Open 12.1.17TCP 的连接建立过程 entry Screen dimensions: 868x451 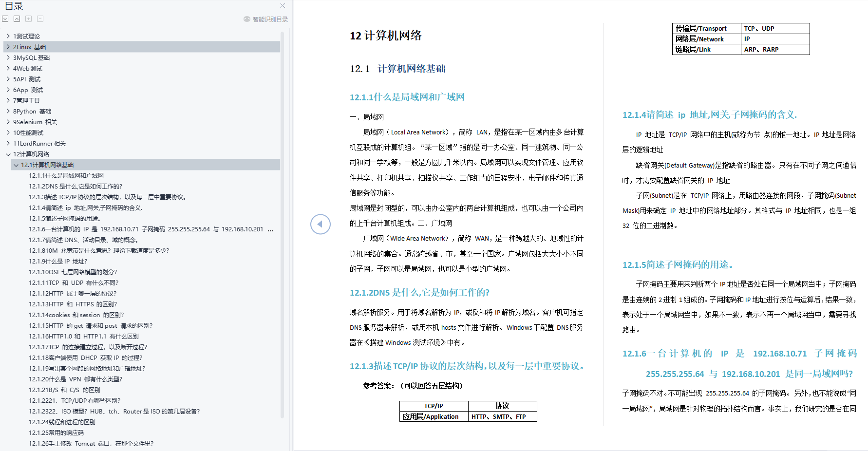[88, 347]
